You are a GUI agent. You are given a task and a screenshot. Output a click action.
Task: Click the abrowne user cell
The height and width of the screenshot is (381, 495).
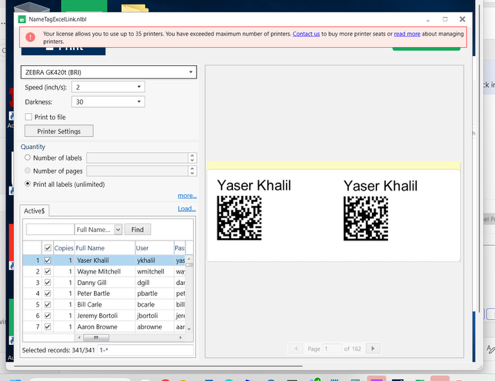154,327
